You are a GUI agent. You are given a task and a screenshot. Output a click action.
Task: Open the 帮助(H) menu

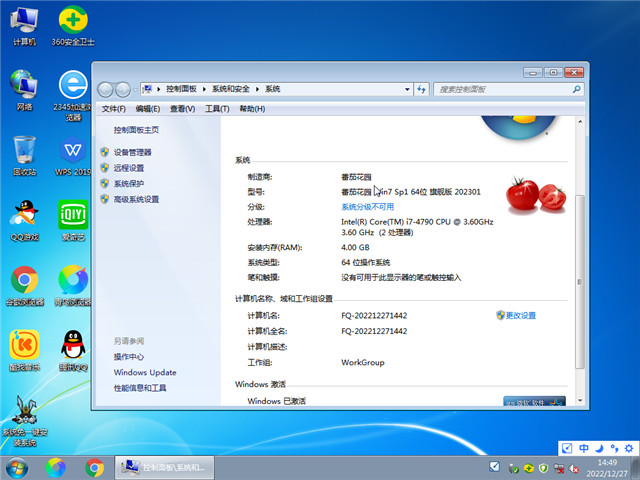[x=252, y=109]
